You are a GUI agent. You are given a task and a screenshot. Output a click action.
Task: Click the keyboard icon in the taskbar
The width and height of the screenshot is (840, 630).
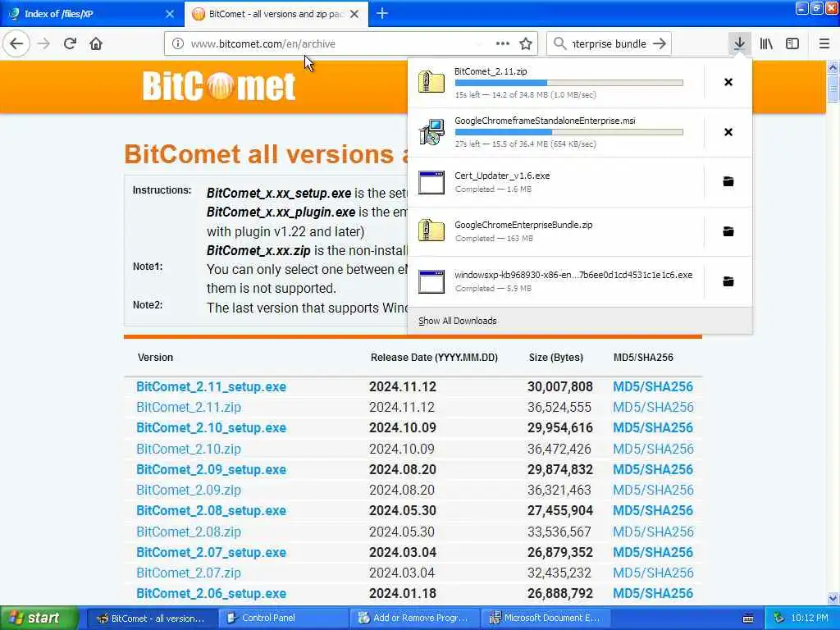pos(748,619)
